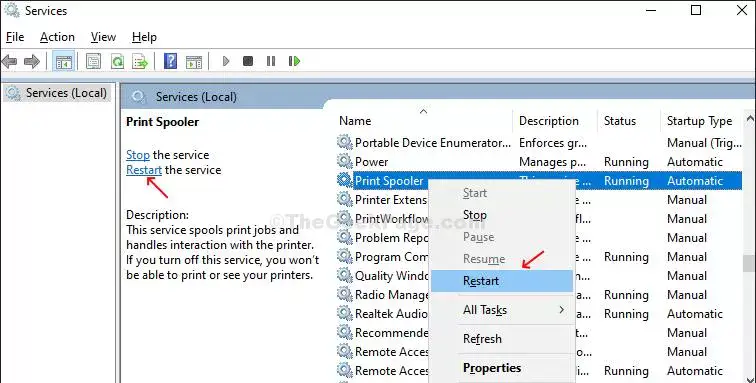Image resolution: width=756 pixels, height=383 pixels.
Task: Open the View menu
Action: point(103,37)
